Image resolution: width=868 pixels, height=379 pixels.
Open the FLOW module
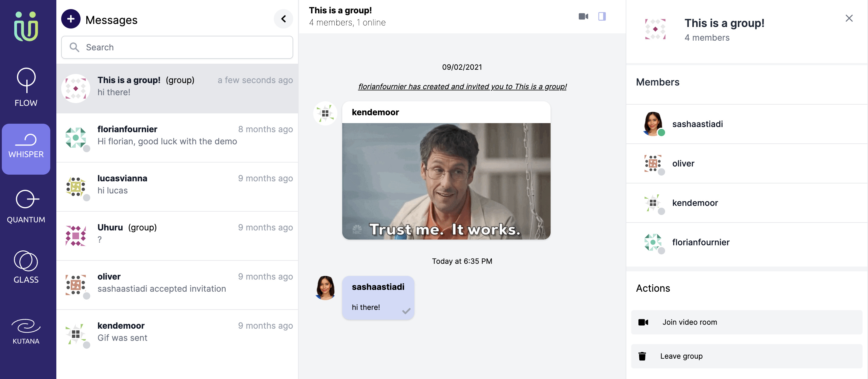coord(26,88)
